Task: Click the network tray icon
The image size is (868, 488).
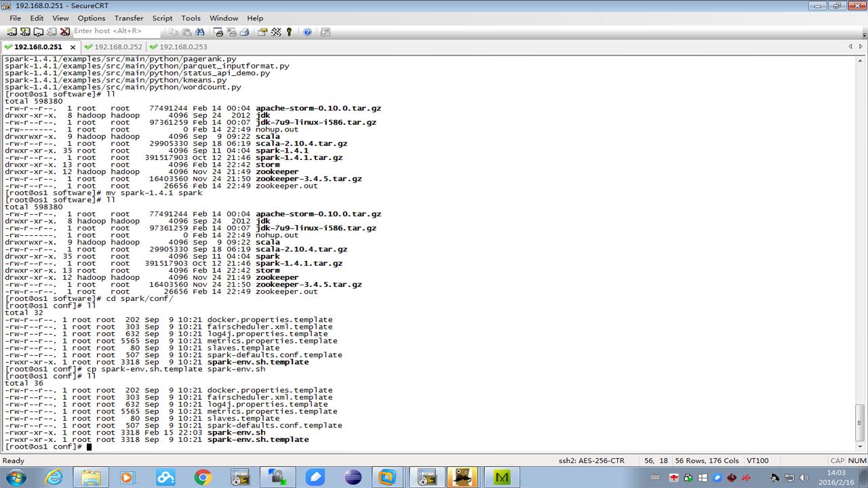Action: coord(790,477)
